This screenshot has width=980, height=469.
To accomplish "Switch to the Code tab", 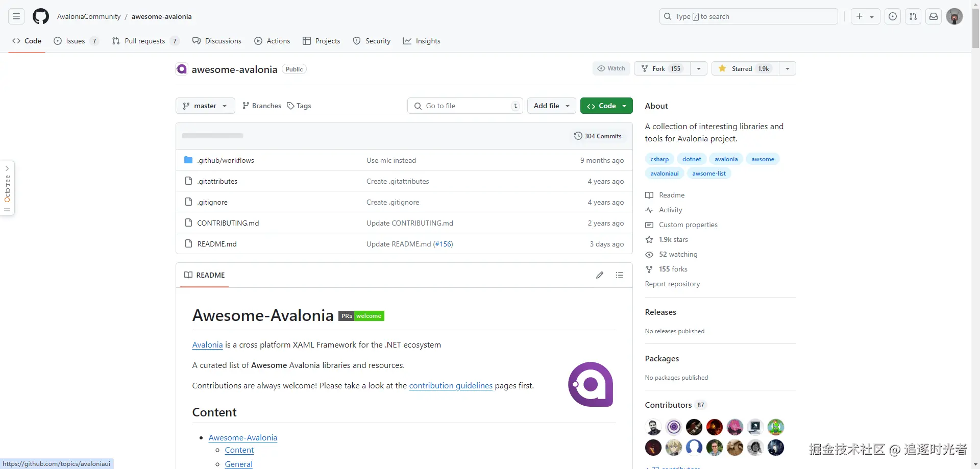I will point(27,41).
